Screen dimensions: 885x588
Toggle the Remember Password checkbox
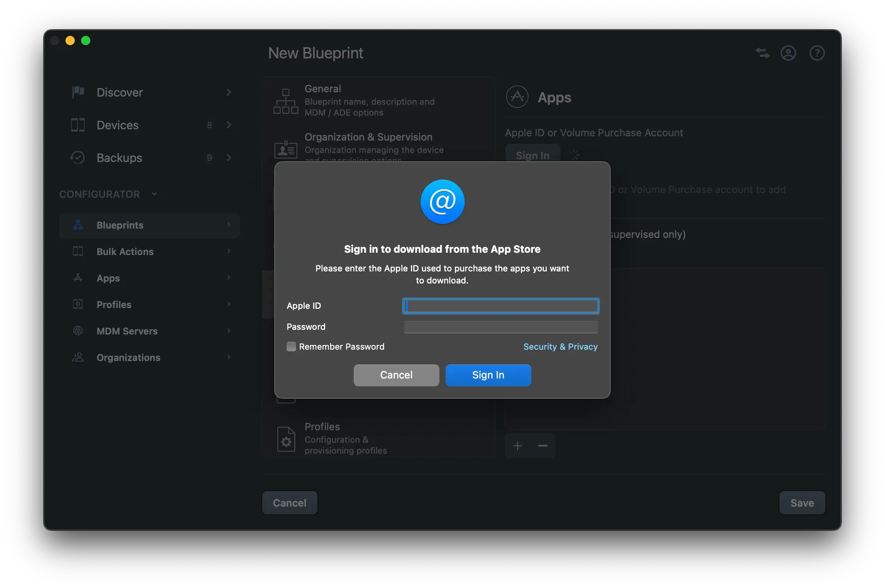[291, 346]
